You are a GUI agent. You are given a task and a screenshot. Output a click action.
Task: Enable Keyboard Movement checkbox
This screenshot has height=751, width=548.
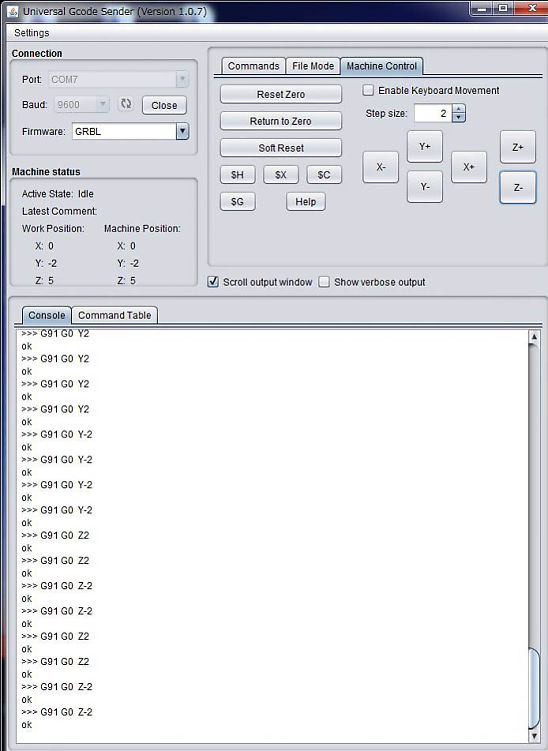point(368,90)
